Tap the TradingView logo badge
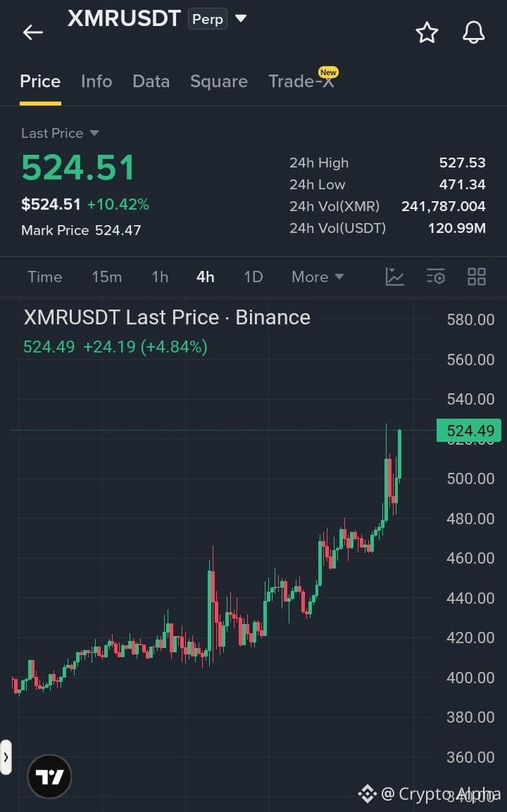507x812 pixels. [x=49, y=776]
